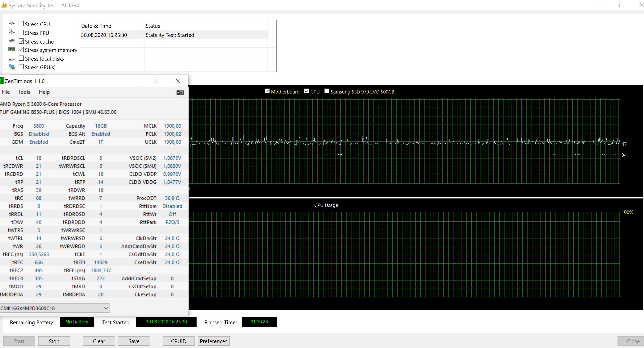Open the CPUID panel
Image resolution: width=644 pixels, height=348 pixels.
pyautogui.click(x=179, y=341)
